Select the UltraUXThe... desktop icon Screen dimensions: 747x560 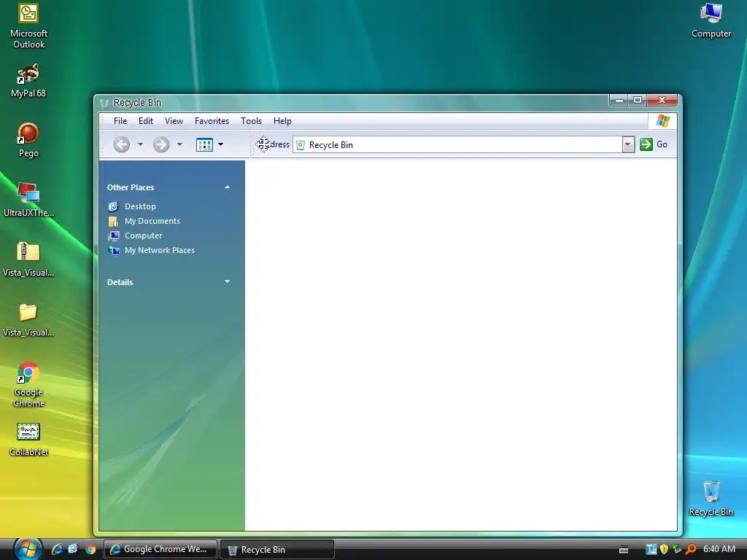[x=28, y=200]
